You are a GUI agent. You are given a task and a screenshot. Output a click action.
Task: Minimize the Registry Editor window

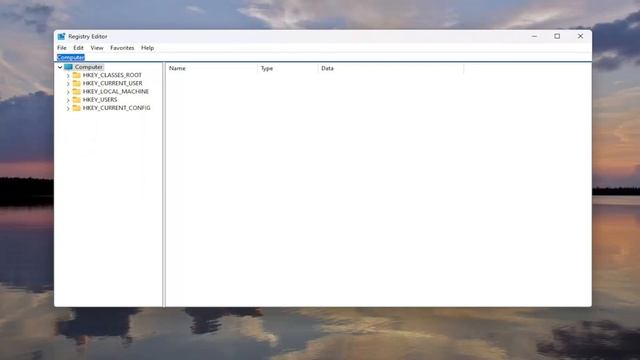[534, 36]
